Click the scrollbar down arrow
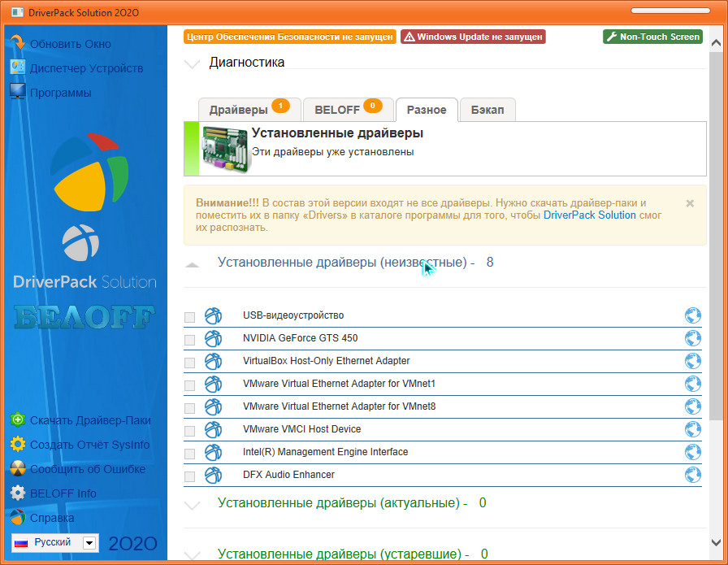The width and height of the screenshot is (728, 565). click(716, 541)
